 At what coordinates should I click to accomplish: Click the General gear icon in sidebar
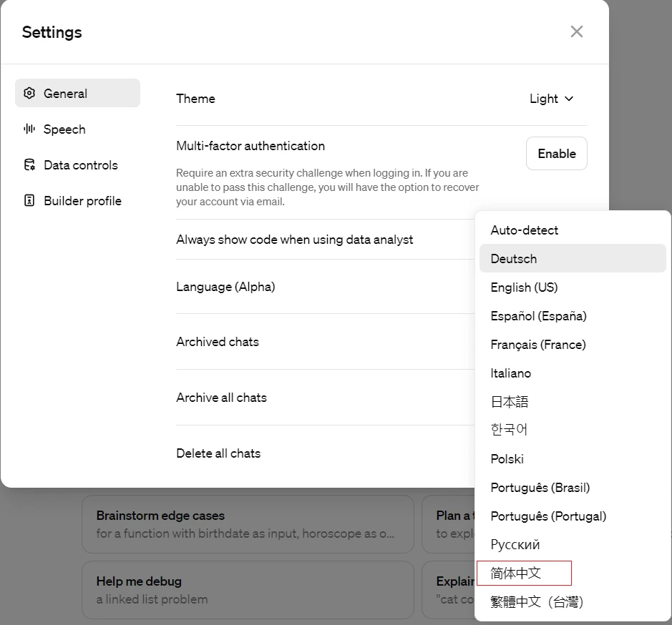[29, 93]
